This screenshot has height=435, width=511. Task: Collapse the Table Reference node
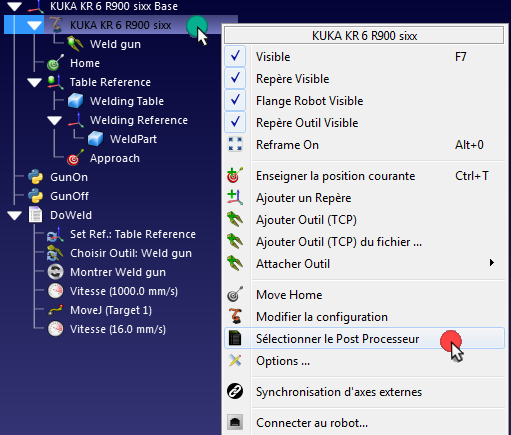coord(34,82)
